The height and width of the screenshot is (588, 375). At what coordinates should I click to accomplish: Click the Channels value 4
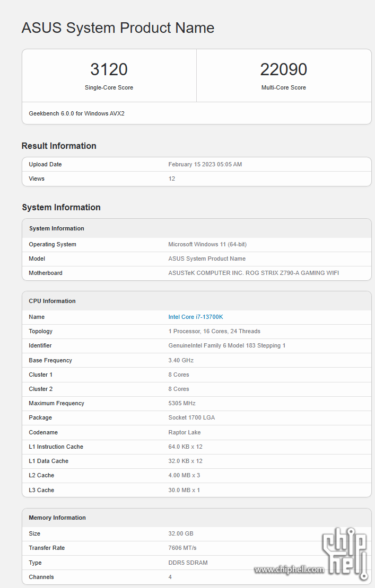(x=170, y=577)
